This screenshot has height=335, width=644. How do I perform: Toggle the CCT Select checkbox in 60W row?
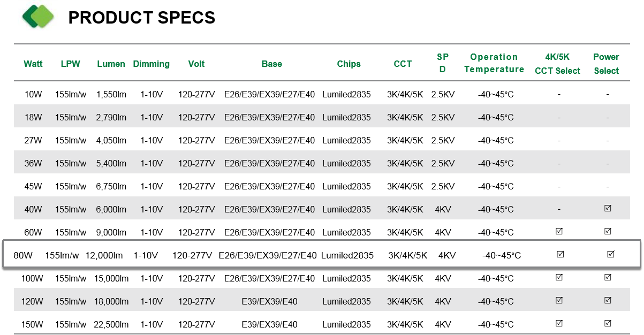click(x=559, y=232)
